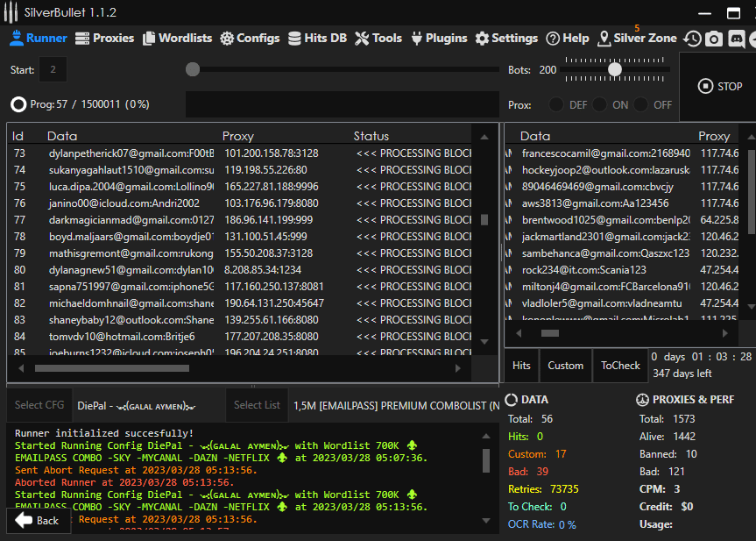Switch to the Custom results tab
The height and width of the screenshot is (541, 756).
coord(565,366)
